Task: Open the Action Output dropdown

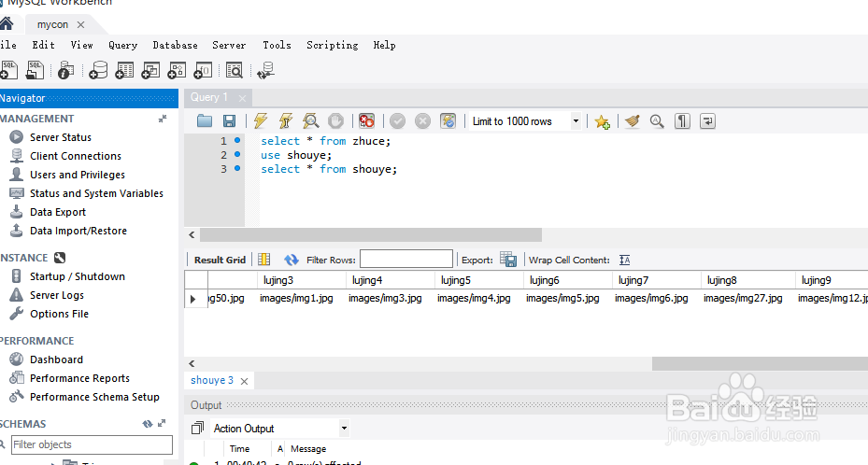Action: pyautogui.click(x=344, y=428)
